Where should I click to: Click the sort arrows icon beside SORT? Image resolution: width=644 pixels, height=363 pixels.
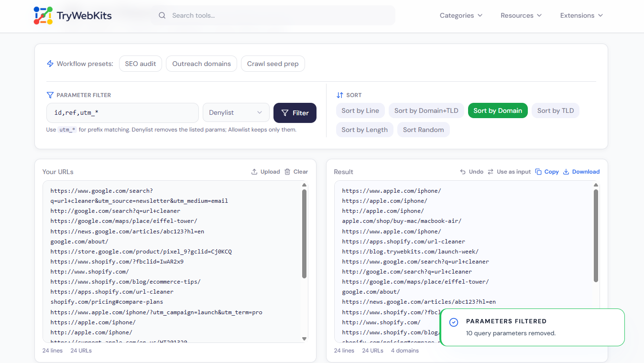coord(340,95)
